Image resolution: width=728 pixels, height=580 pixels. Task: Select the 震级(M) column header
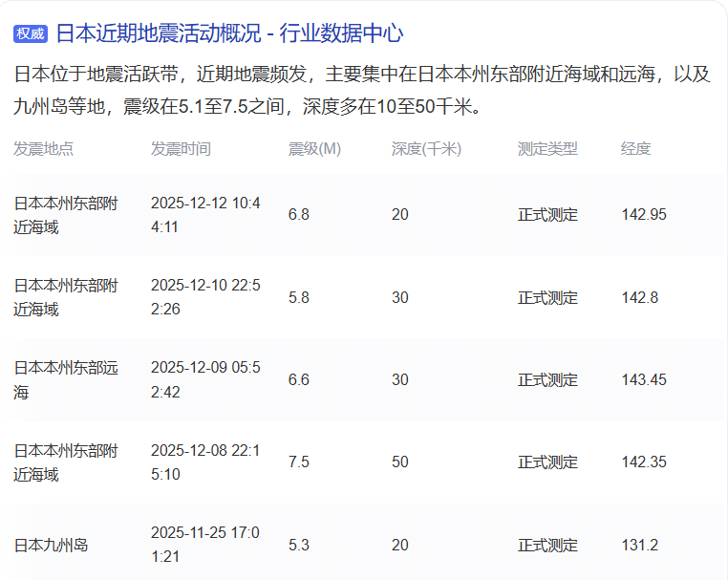314,149
